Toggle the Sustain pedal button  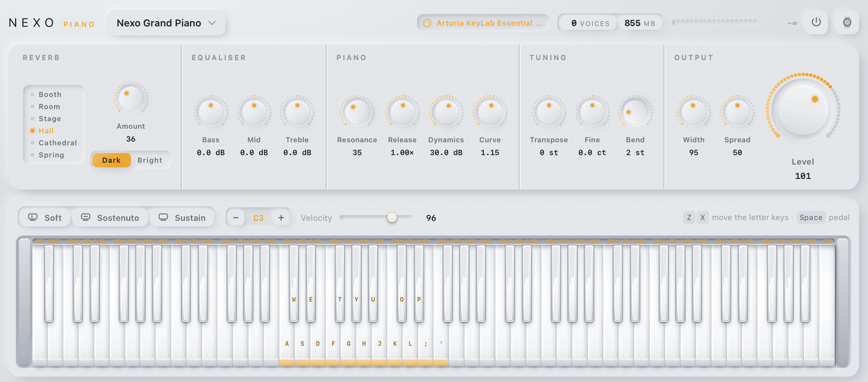pyautogui.click(x=182, y=218)
